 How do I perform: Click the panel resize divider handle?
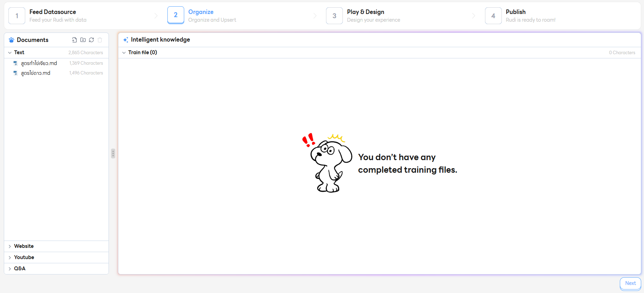113,153
